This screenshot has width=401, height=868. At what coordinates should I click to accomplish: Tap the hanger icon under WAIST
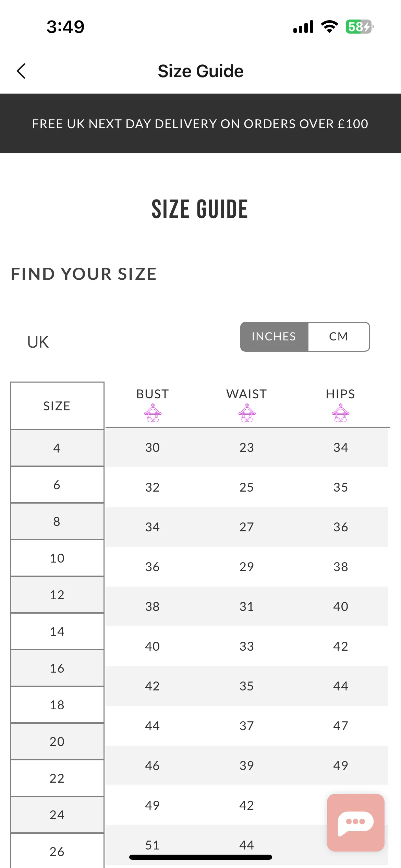pyautogui.click(x=246, y=413)
